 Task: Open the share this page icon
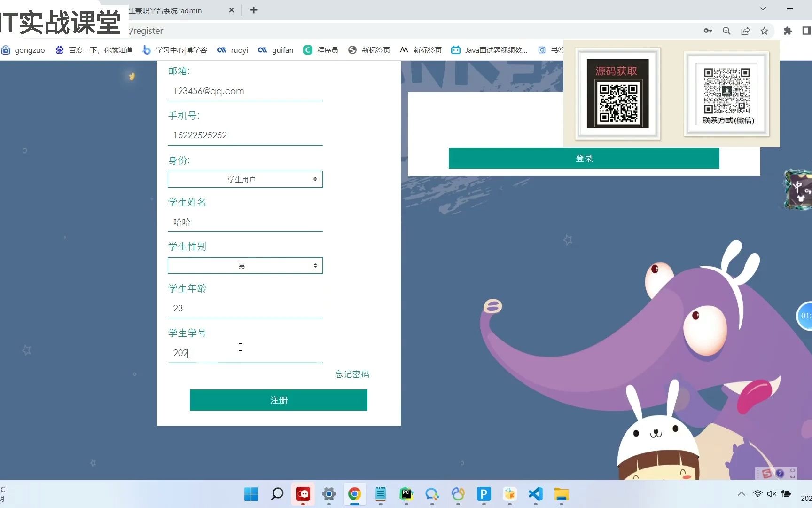point(745,31)
